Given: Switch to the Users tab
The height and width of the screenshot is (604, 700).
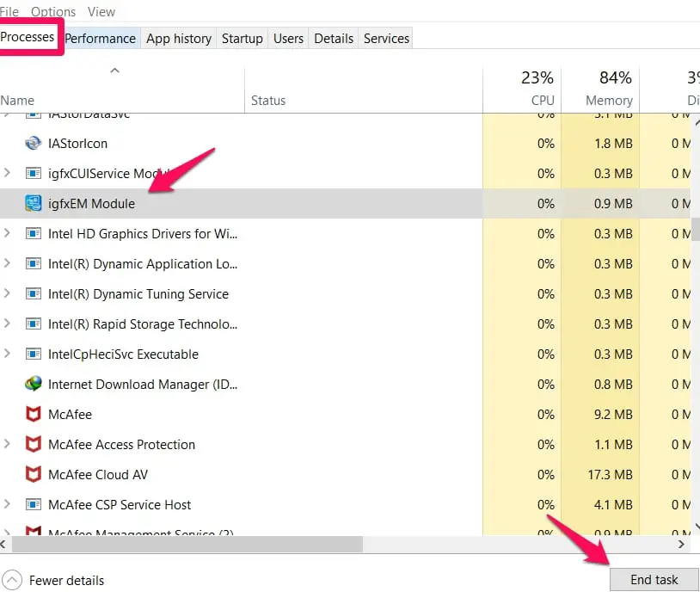Looking at the screenshot, I should (288, 39).
